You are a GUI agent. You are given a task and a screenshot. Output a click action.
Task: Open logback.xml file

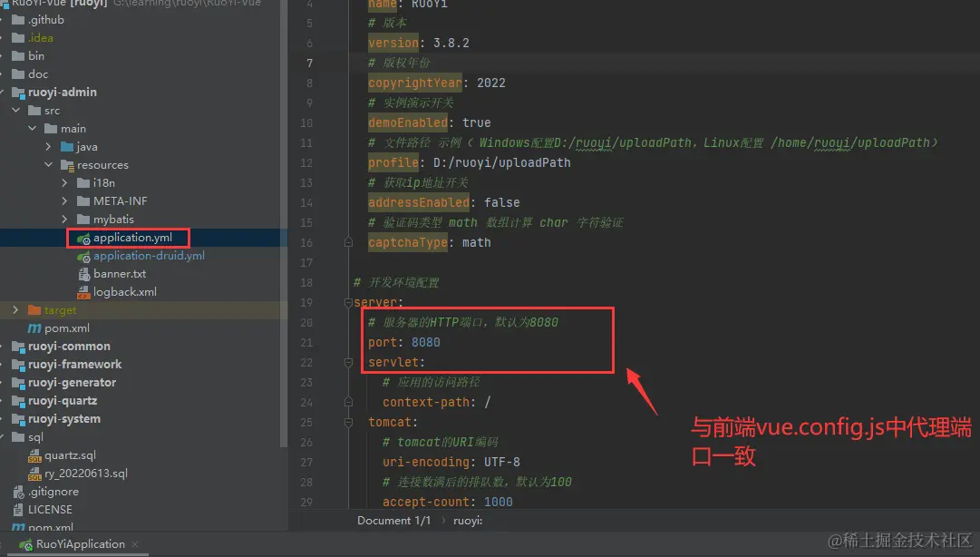coord(124,292)
